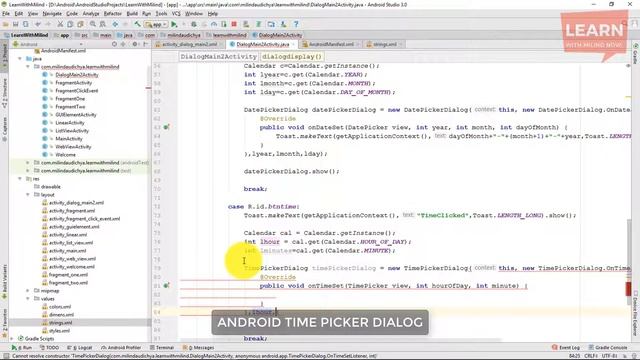Select FragmentActivity in project tree
The width and height of the screenshot is (640, 360).
point(73,82)
